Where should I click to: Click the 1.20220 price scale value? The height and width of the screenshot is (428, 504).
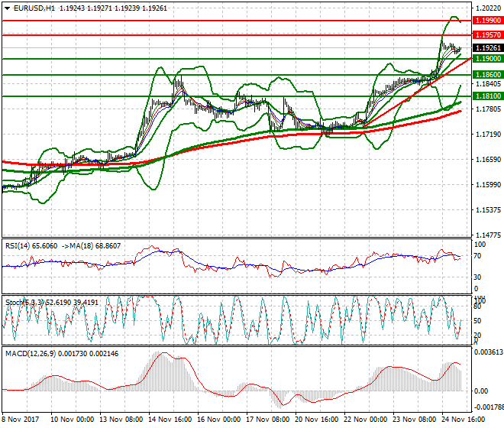pos(488,8)
